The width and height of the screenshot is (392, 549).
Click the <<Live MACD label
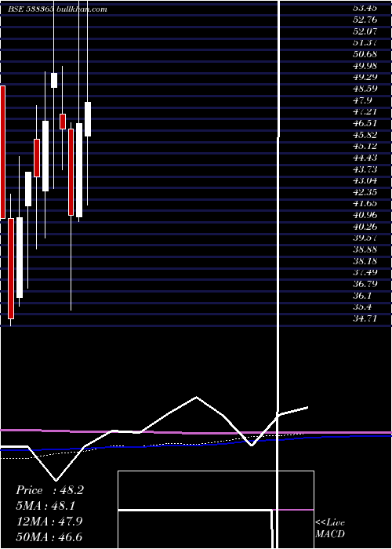[x=330, y=528]
